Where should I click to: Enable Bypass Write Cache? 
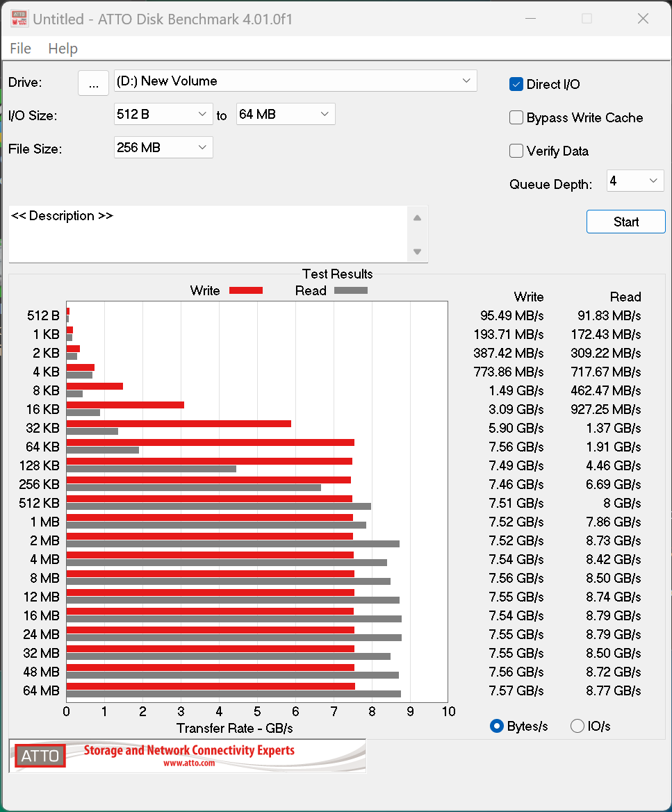tap(516, 117)
